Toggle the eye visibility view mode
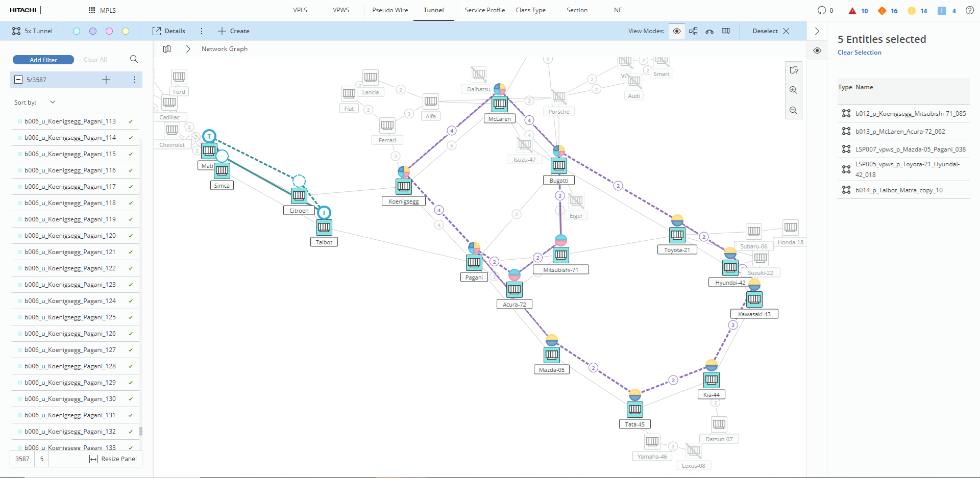Viewport: 980px width, 478px height. tap(677, 31)
